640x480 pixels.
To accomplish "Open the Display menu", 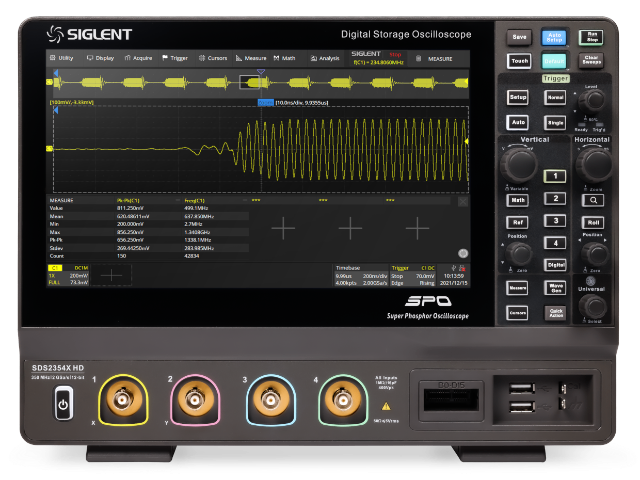I will pyautogui.click(x=100, y=58).
